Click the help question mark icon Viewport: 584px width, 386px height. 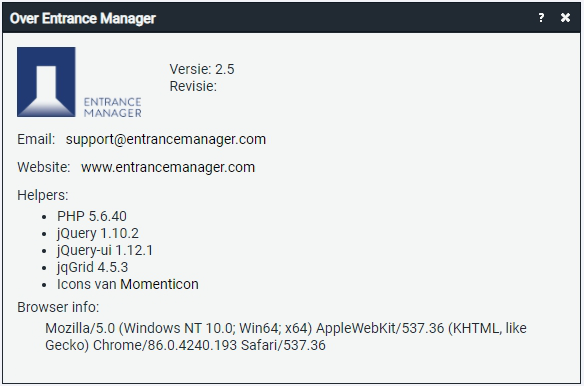pyautogui.click(x=541, y=18)
